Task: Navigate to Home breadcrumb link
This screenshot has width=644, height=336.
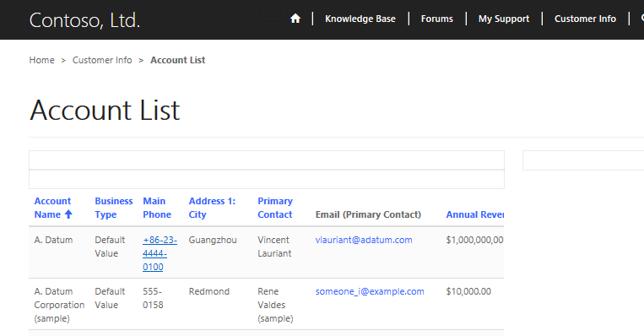Action: click(x=41, y=60)
